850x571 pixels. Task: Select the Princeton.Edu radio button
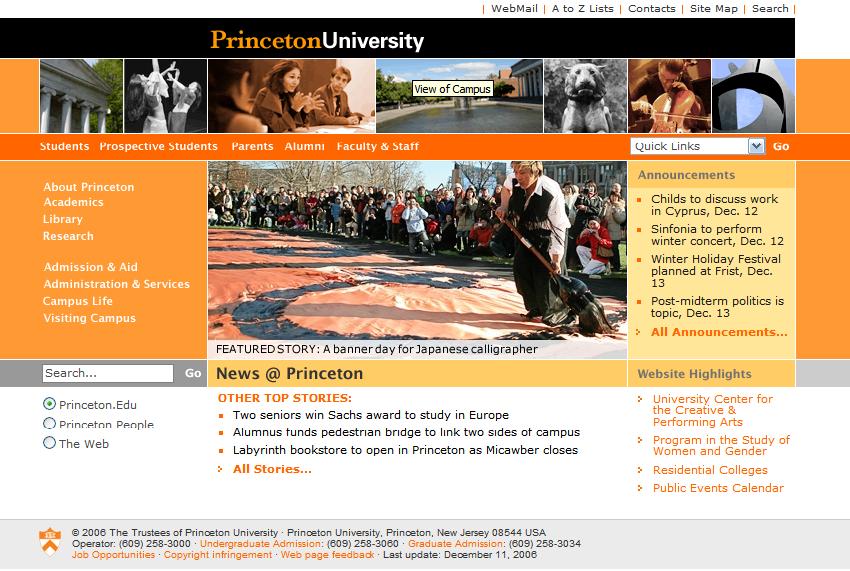coord(49,404)
